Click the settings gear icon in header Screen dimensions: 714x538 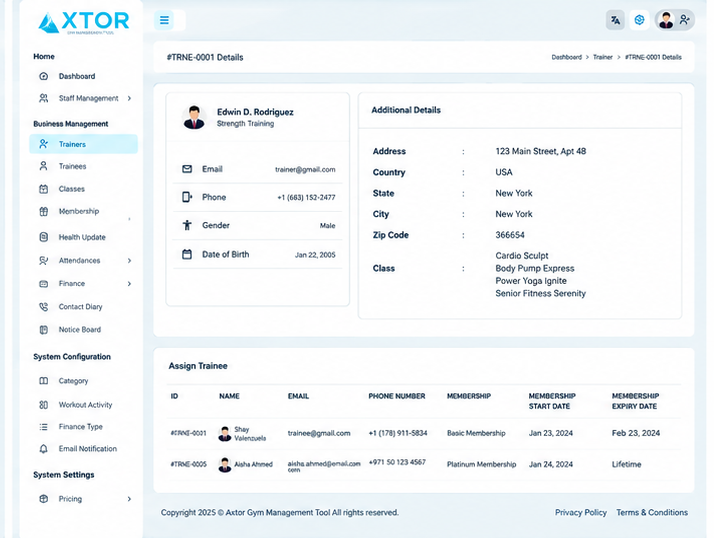coord(639,20)
